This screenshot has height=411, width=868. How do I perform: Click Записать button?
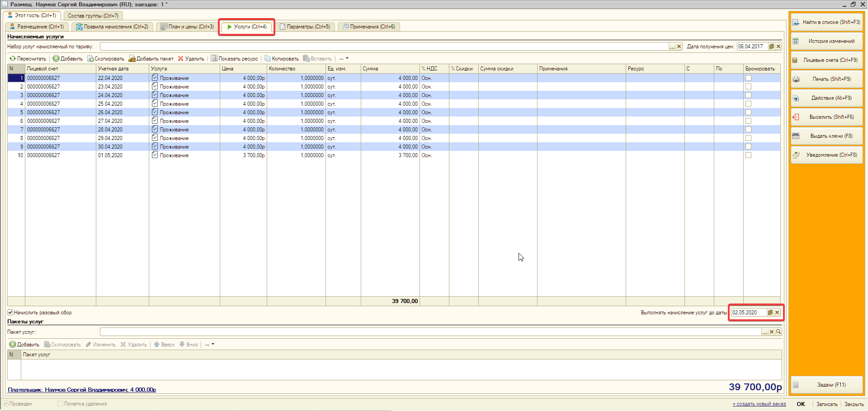coord(826,404)
